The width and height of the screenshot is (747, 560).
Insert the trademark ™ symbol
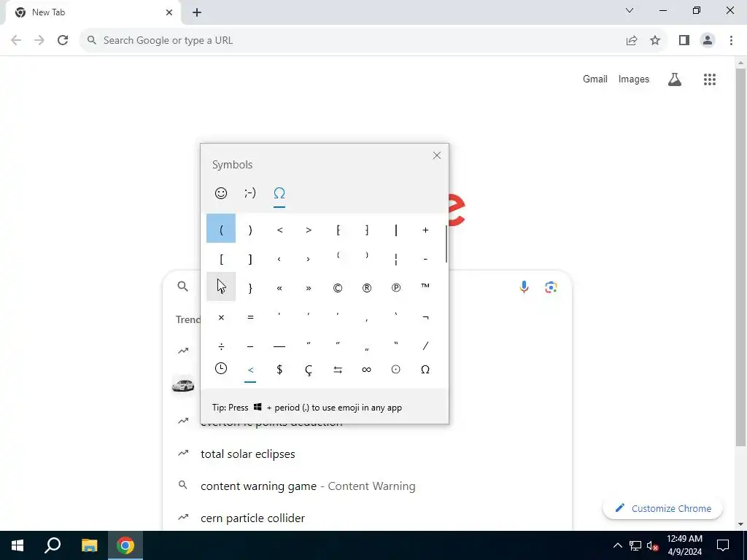click(x=425, y=287)
